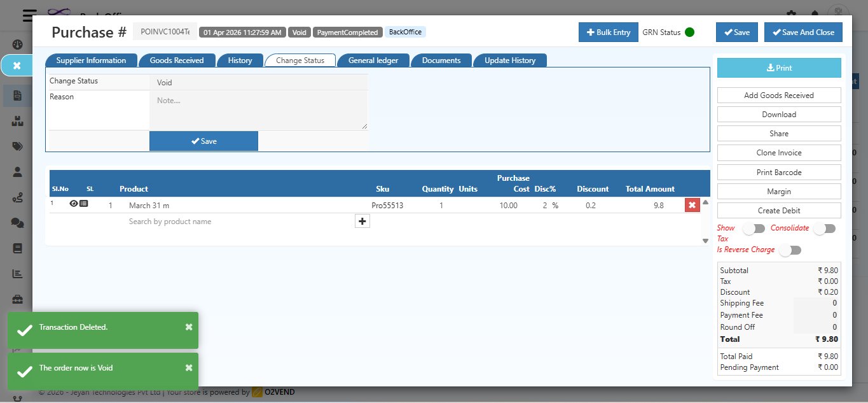
Task: Toggle the Consolidate switch
Action: [x=824, y=229]
